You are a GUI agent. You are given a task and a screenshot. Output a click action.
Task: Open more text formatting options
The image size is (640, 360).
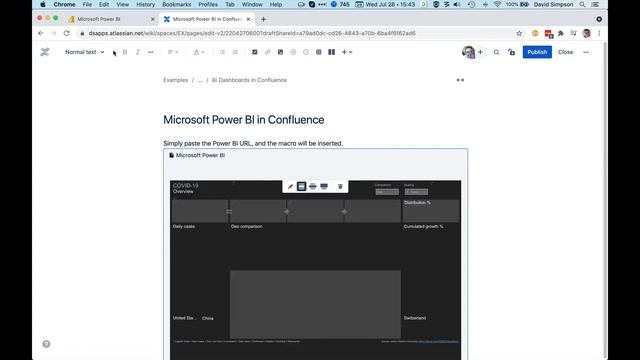point(151,52)
